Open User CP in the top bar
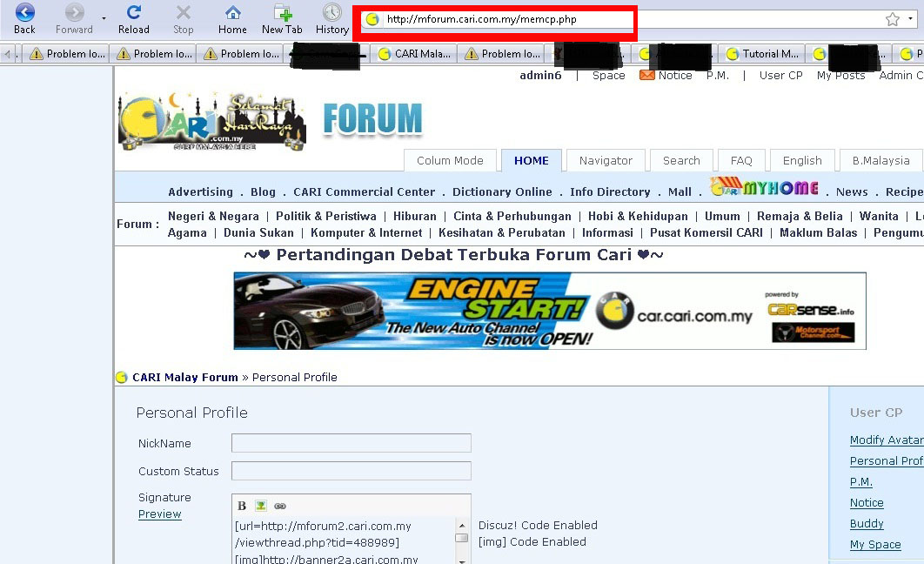This screenshot has height=564, width=924. click(x=780, y=75)
